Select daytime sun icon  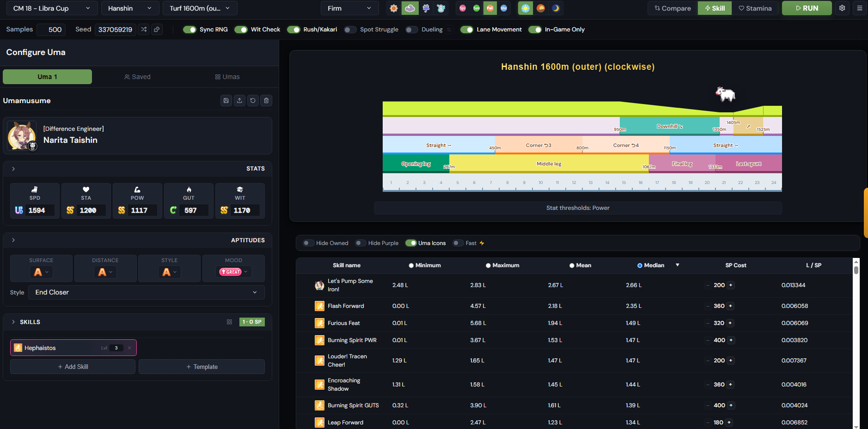pos(526,8)
